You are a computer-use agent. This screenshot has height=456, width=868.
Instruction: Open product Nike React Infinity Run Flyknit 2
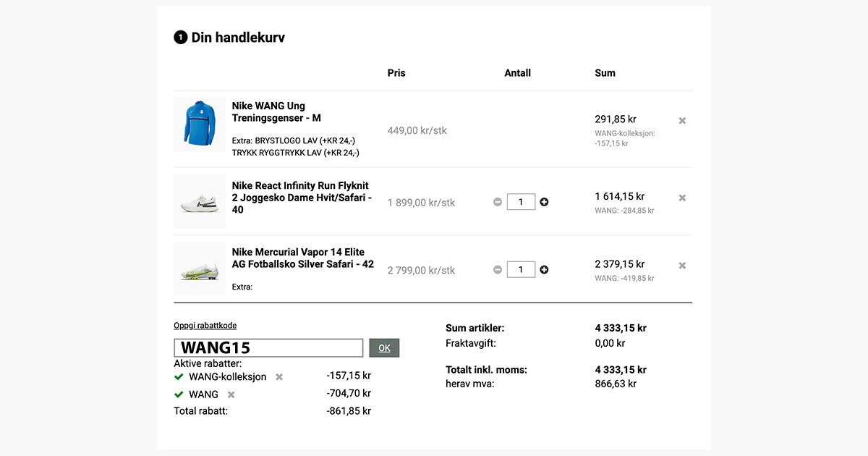tap(302, 198)
